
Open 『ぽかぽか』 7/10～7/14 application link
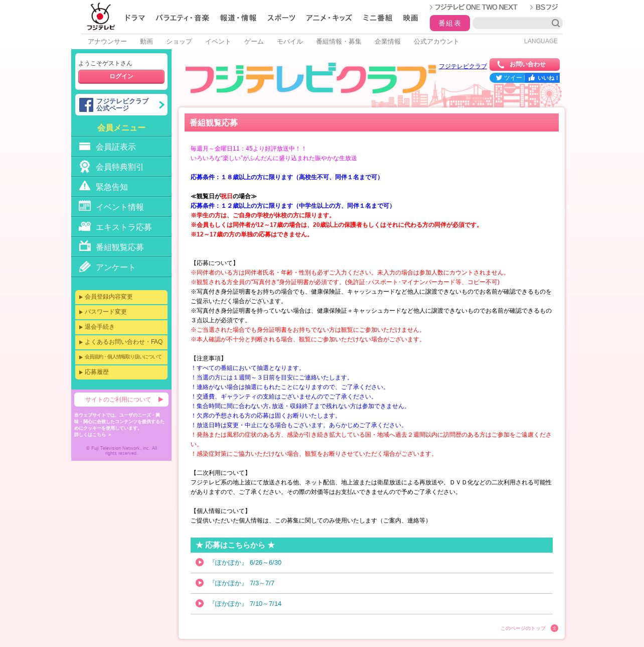click(x=245, y=604)
